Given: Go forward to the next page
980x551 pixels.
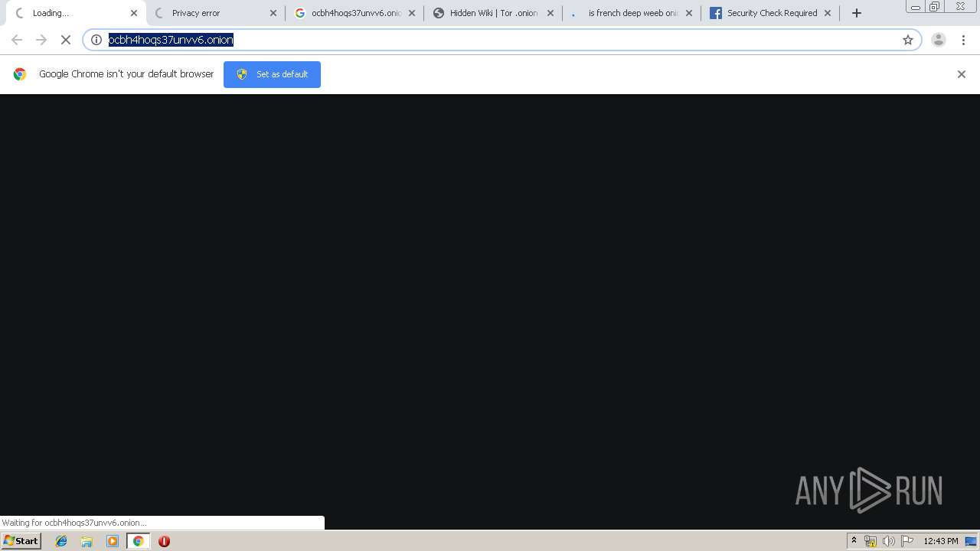Looking at the screenshot, I should (41, 40).
